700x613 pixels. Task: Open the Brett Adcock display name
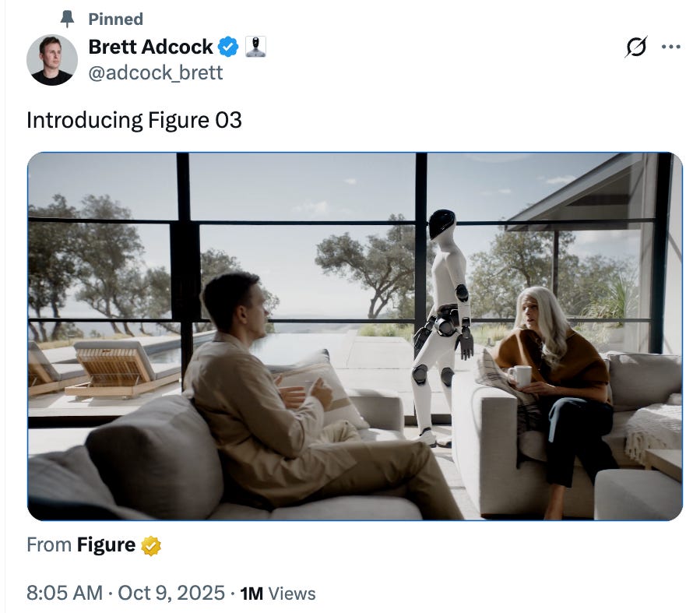tap(150, 47)
